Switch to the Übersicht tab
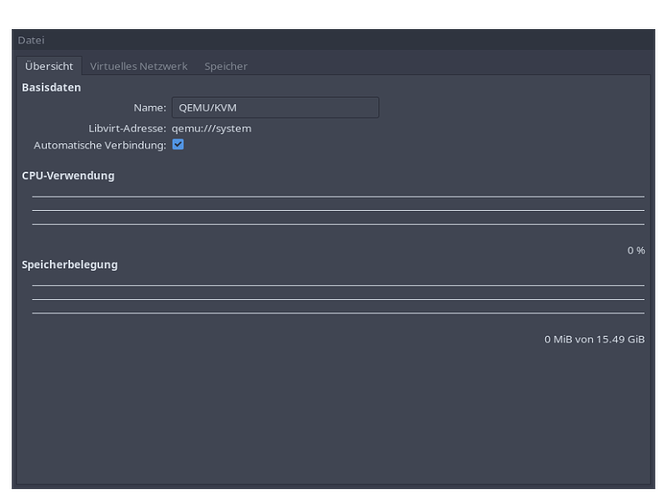Screen dimensions: 666x500 pyautogui.click(x=49, y=66)
